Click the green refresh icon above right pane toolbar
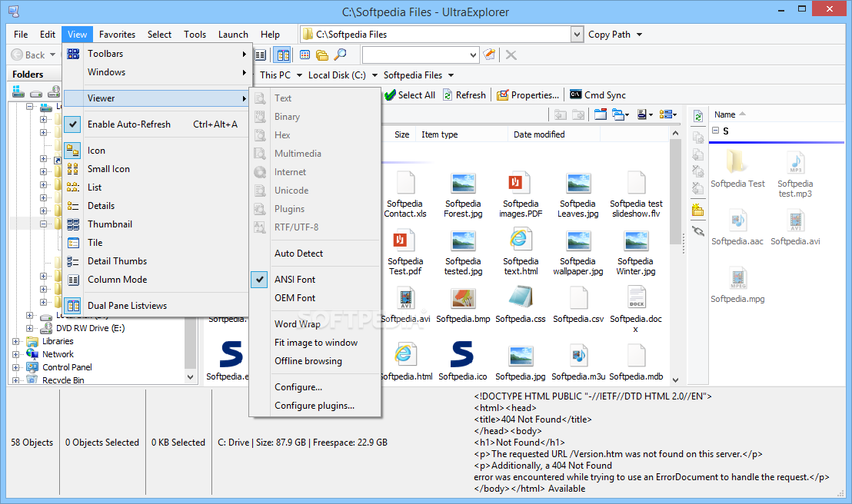This screenshot has height=504, width=852. (x=698, y=116)
